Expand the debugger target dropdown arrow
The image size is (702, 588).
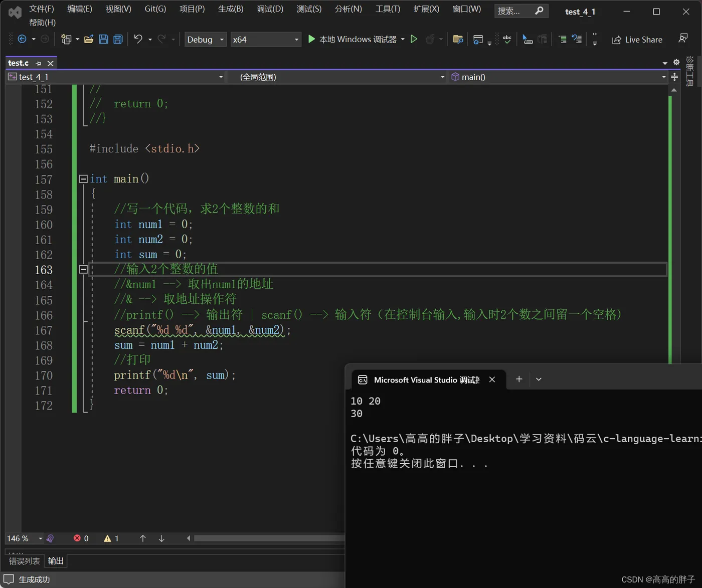coord(403,39)
